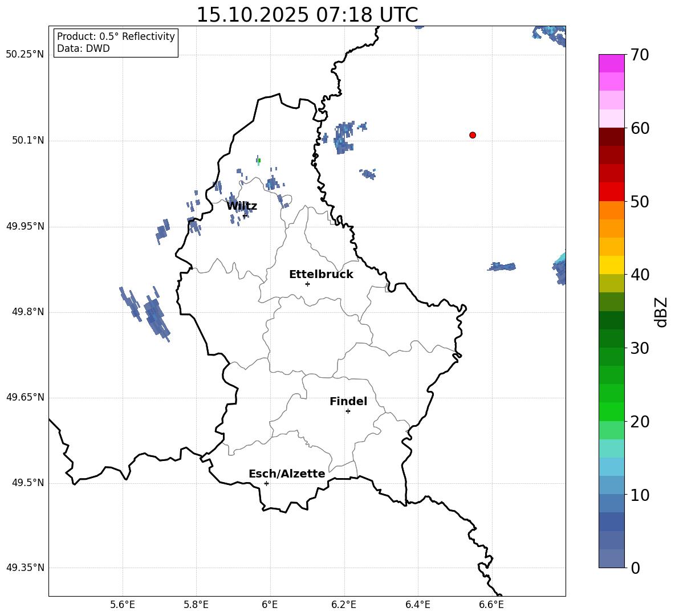Click the 30 colorbar tick label

[x=640, y=348]
